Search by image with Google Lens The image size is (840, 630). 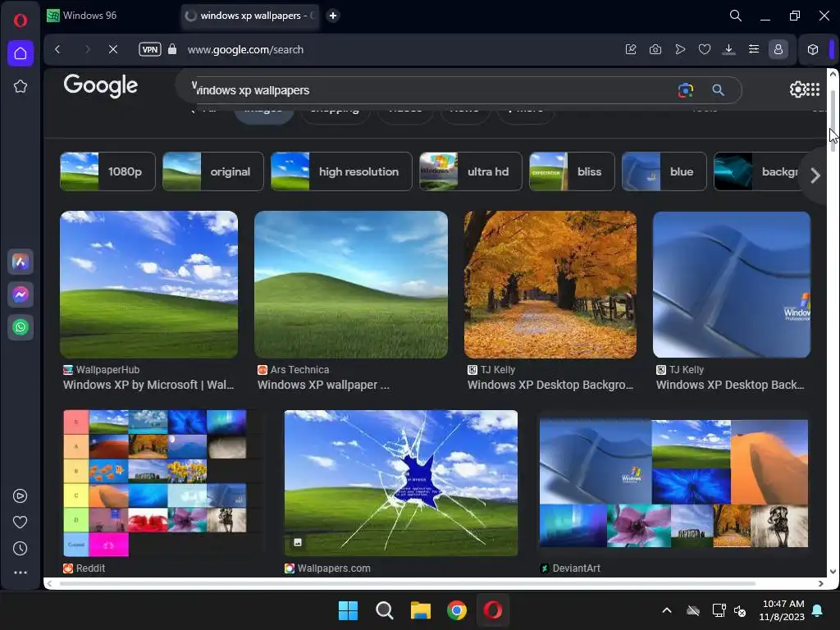pos(685,90)
